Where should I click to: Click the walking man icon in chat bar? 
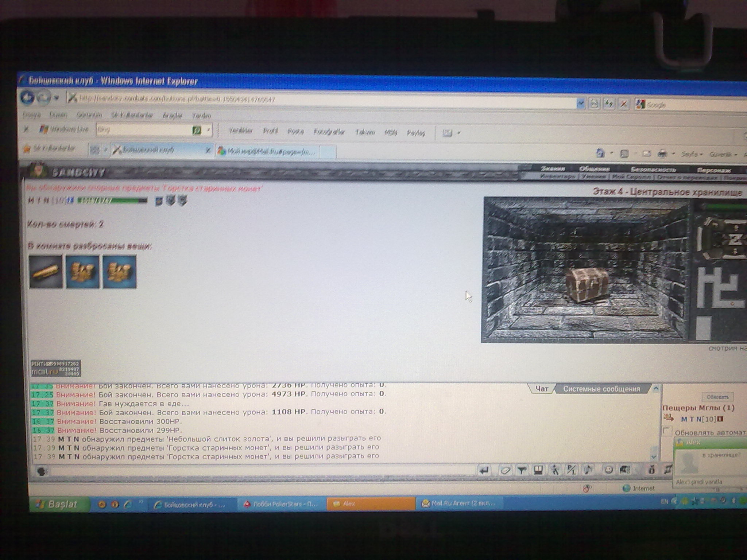click(x=555, y=470)
